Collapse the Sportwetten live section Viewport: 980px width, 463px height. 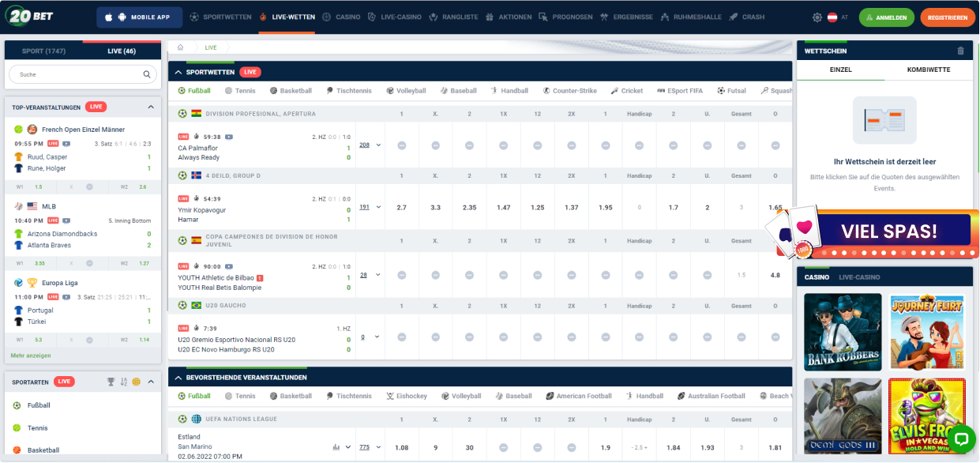coord(178,73)
